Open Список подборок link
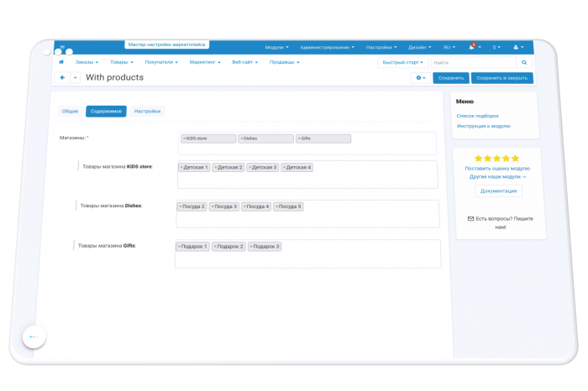Screen dimensions: 588x391 477,116
